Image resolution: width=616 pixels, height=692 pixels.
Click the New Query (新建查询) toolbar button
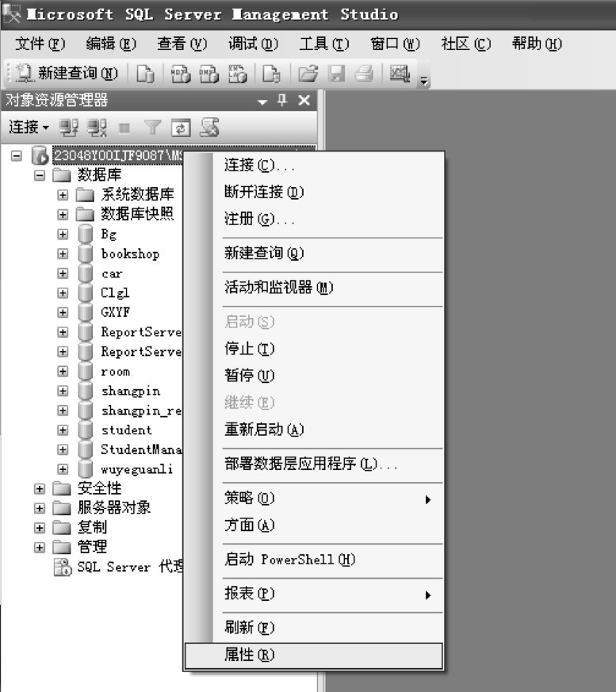point(67,73)
